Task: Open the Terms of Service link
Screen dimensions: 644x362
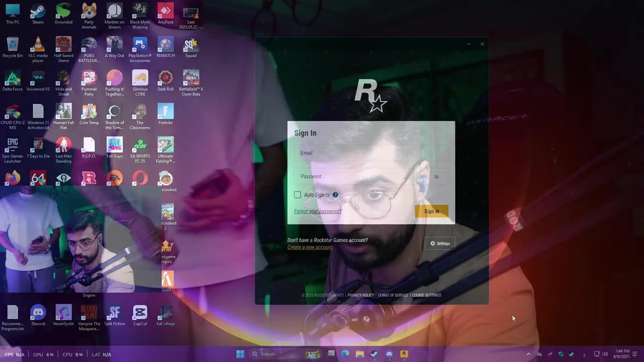Action: click(393, 295)
